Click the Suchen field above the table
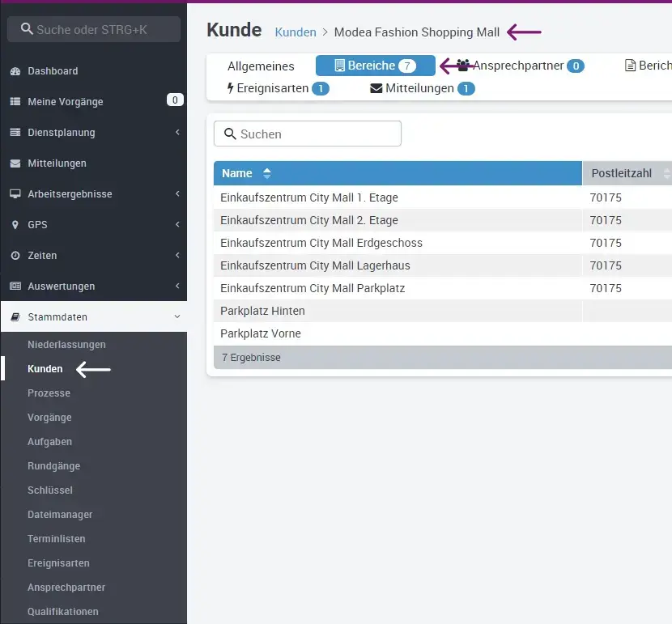This screenshot has width=672, height=624. (x=308, y=134)
